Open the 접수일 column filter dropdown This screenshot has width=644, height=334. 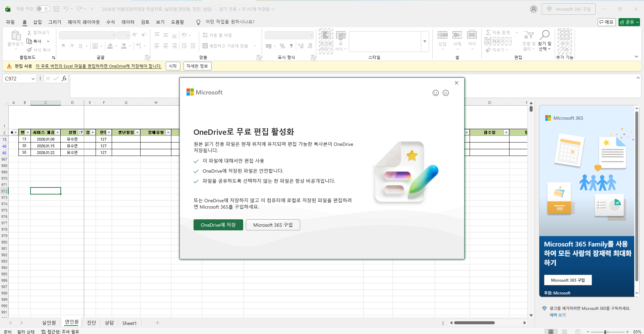click(x=506, y=132)
